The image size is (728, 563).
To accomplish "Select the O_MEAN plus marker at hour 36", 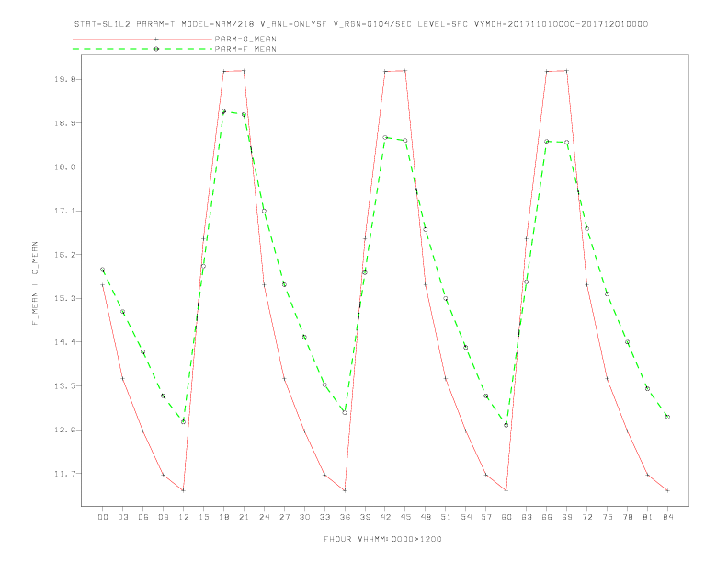I will click(x=345, y=490).
